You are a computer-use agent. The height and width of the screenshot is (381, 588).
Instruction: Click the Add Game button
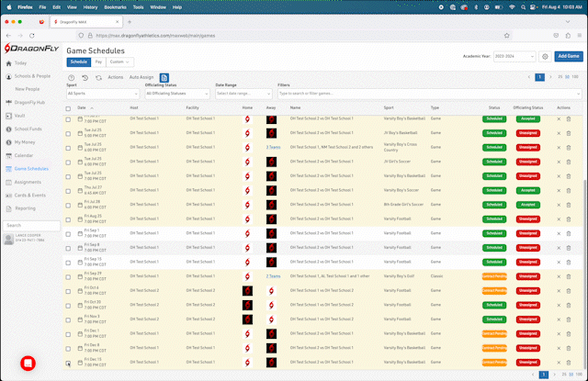coord(568,56)
